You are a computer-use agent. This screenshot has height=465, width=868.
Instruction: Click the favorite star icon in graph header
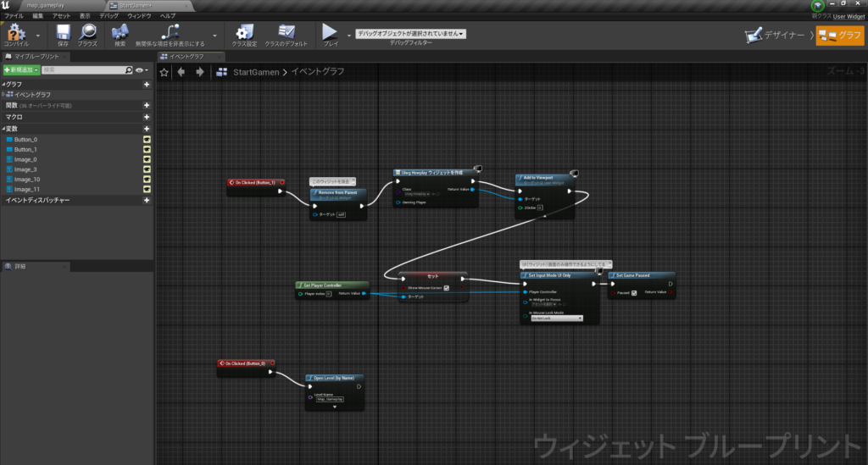click(x=164, y=72)
